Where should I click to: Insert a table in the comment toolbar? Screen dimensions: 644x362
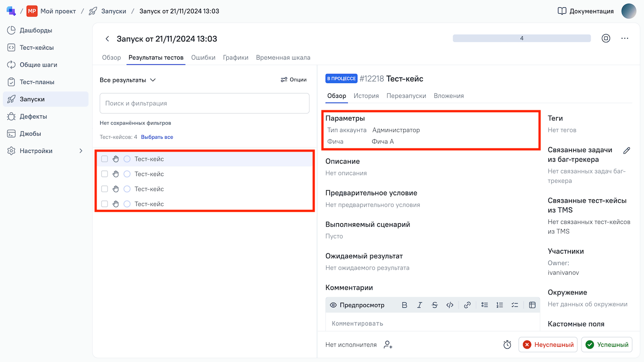tap(532, 305)
